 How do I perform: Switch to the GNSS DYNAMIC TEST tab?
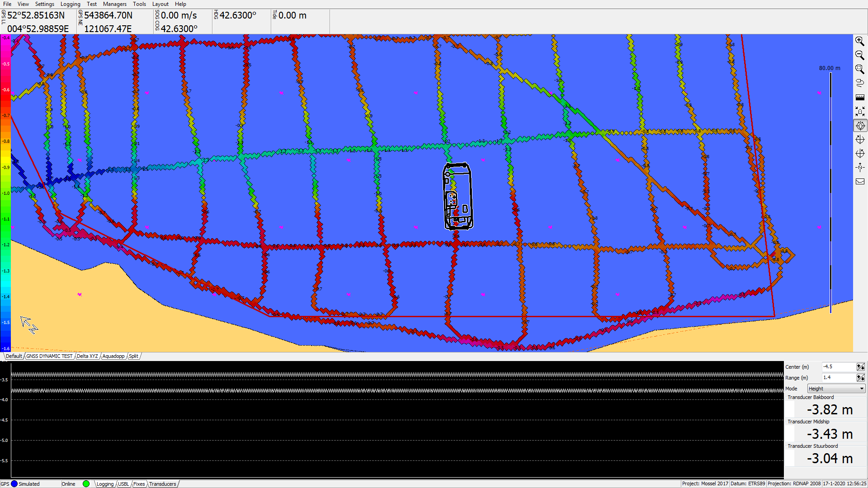point(49,356)
